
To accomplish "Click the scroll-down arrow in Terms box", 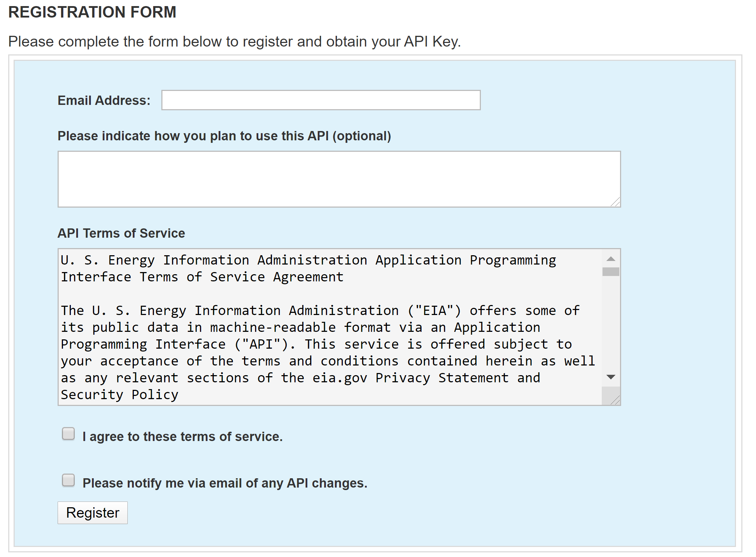I will click(x=611, y=377).
